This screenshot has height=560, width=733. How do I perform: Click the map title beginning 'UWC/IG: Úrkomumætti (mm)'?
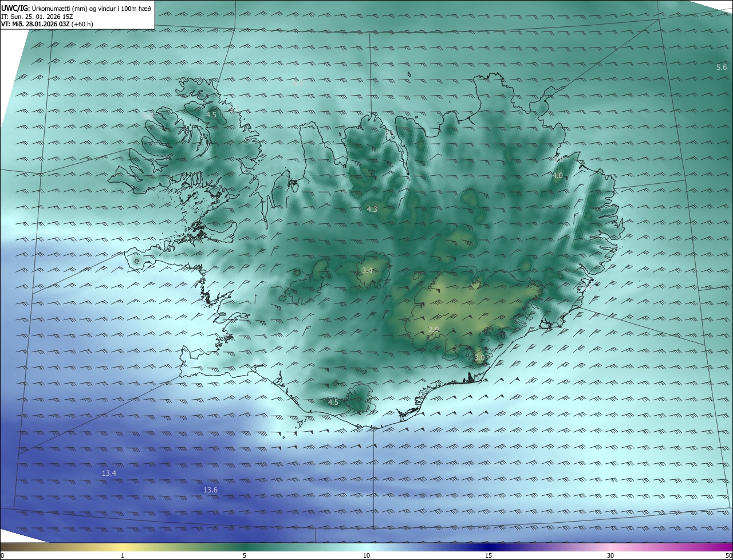pos(76,8)
